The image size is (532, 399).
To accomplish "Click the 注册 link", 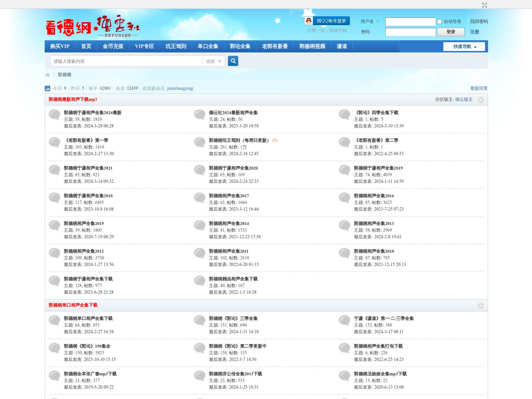I will point(475,32).
